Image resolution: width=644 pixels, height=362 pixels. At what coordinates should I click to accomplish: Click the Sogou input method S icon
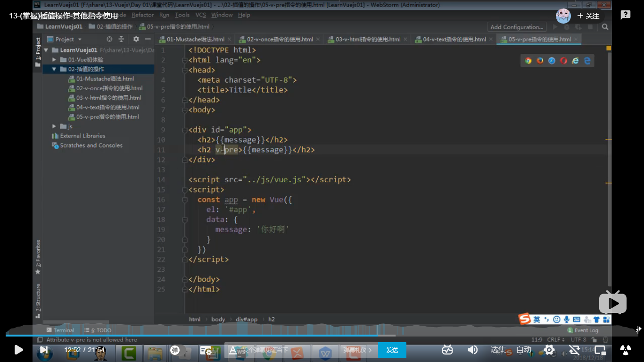pos(524,320)
